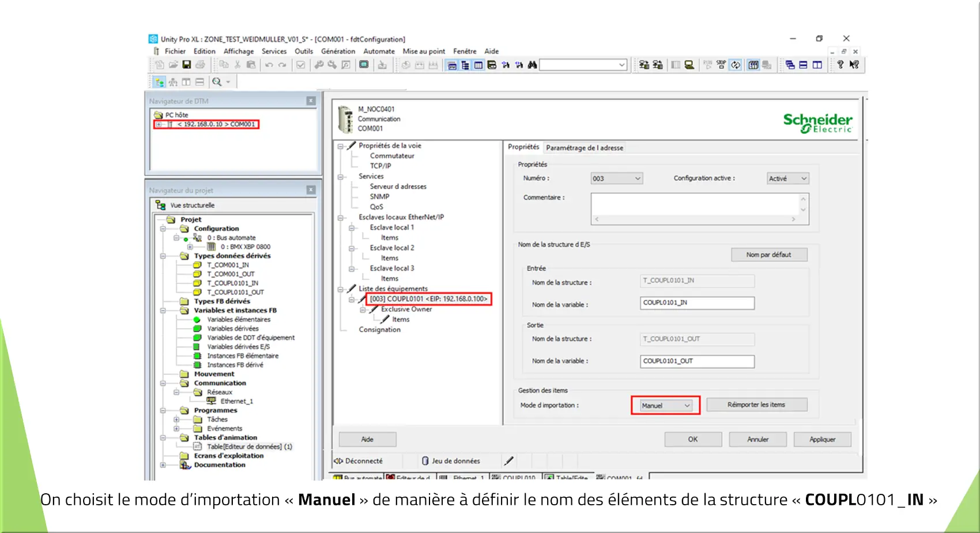Image resolution: width=980 pixels, height=533 pixels.
Task: Click the Tile windows vertically icon
Action: (x=817, y=65)
